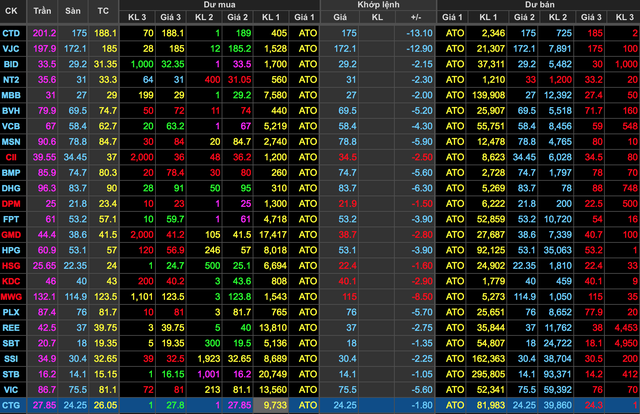Select the Dư mua header group
This screenshot has height=414, width=640.
[217, 5]
